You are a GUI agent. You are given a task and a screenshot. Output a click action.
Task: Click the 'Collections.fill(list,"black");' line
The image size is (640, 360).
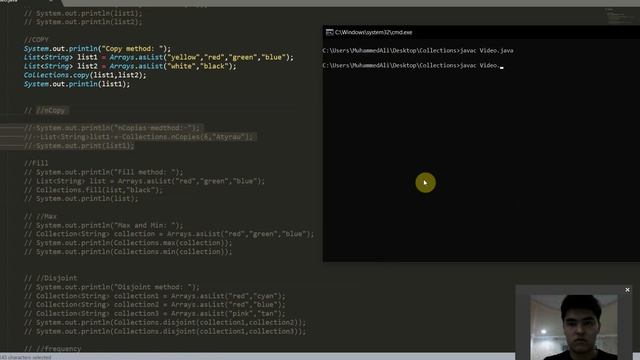pyautogui.click(x=93, y=190)
